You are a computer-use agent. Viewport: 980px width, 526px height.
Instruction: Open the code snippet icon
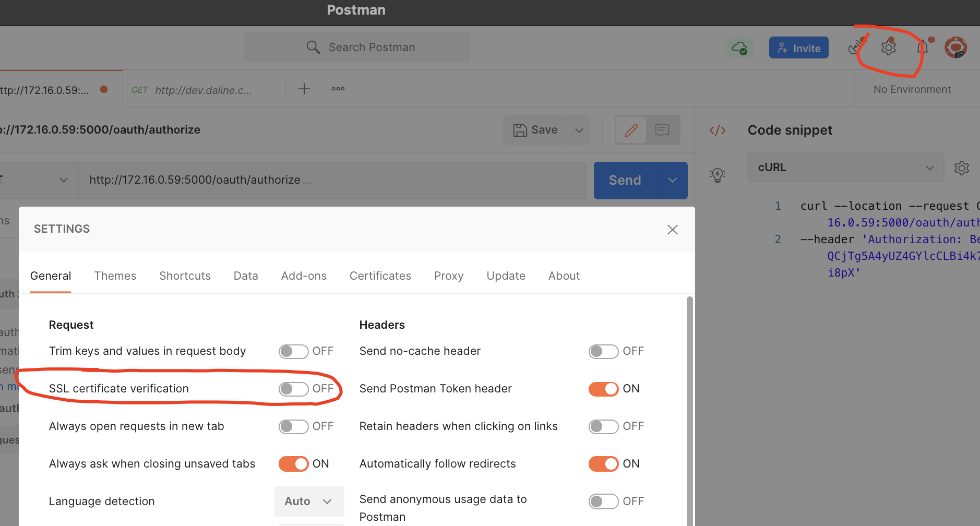(718, 130)
